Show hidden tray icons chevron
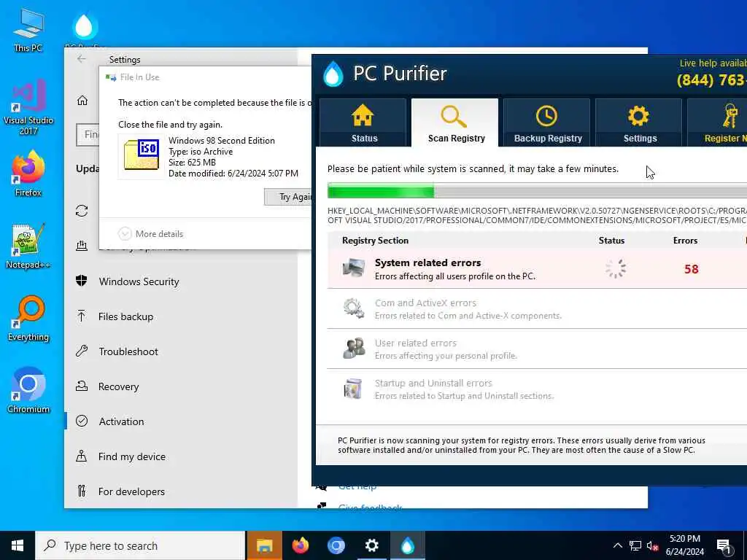 point(617,545)
